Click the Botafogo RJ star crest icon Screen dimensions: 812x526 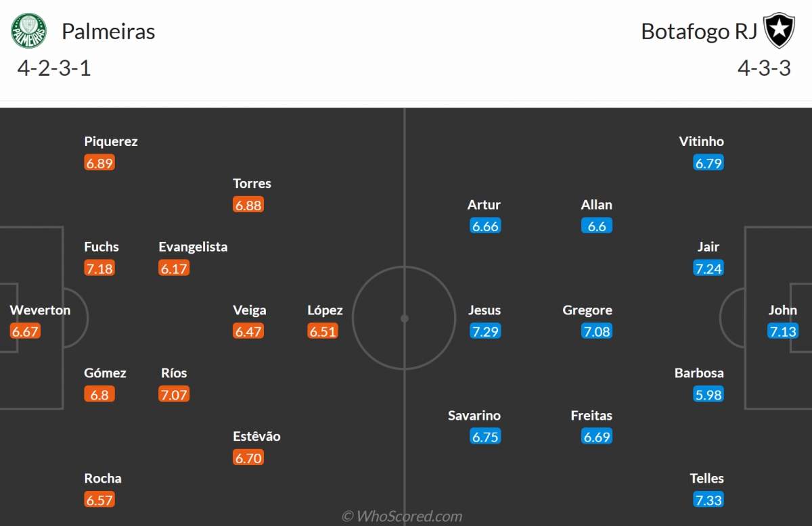(x=780, y=31)
